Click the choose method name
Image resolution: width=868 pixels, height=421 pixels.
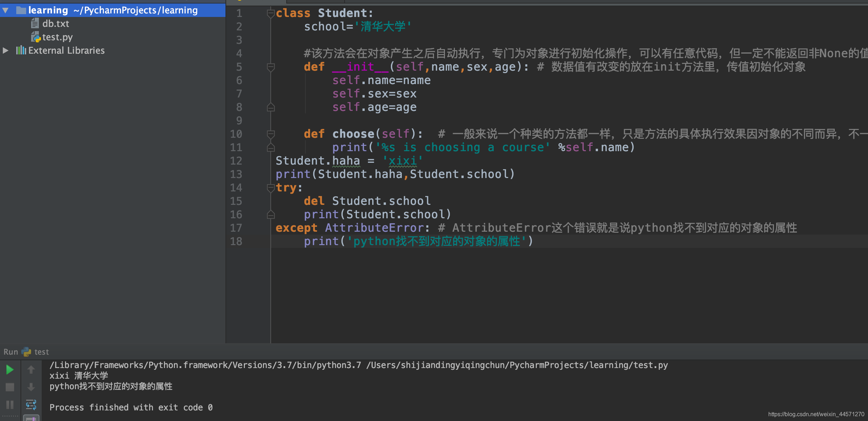tap(353, 134)
